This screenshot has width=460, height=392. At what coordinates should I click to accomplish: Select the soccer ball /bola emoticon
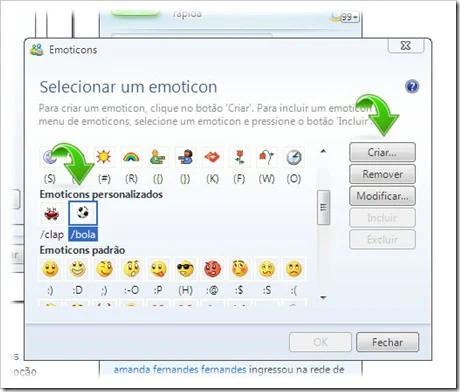83,213
